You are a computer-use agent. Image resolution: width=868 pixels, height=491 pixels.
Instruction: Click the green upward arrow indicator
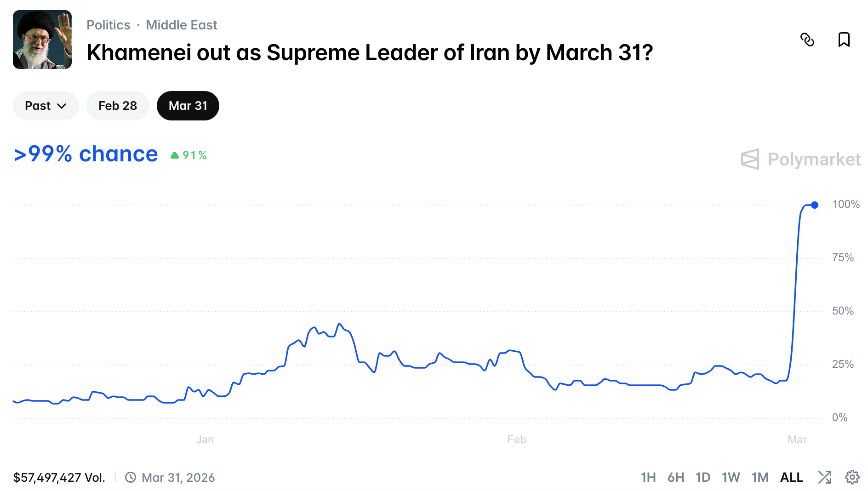pos(175,155)
